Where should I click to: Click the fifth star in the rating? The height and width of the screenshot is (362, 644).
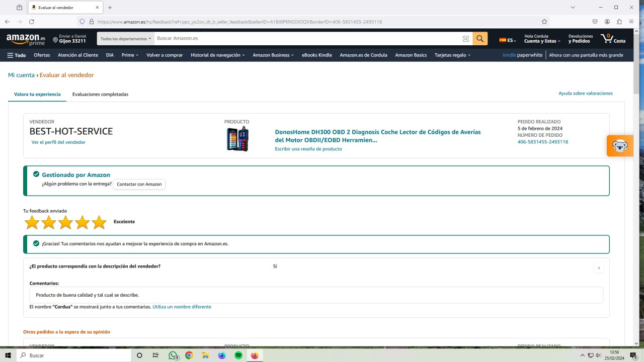click(99, 222)
